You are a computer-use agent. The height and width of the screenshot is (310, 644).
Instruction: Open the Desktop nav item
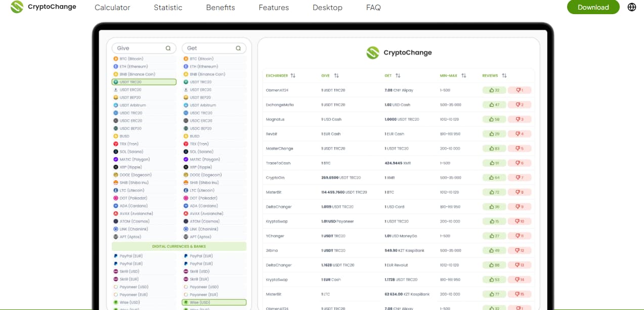pos(327,8)
